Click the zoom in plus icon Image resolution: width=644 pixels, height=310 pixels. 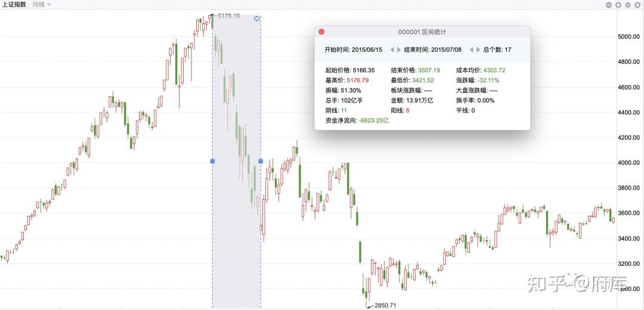pyautogui.click(x=618, y=5)
